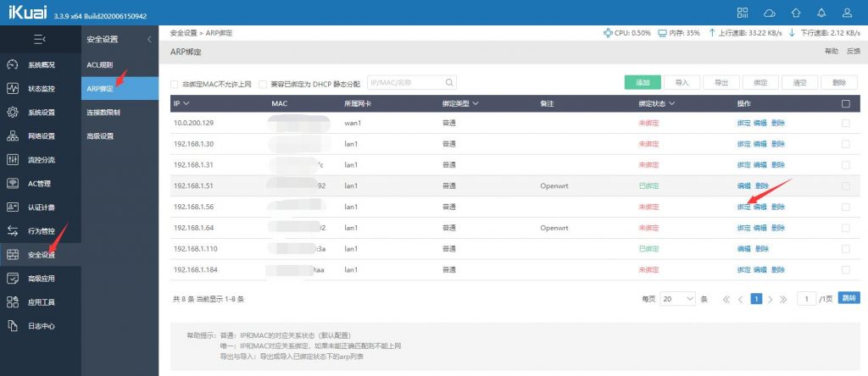Toggle the select-all checkbox in table header
The height and width of the screenshot is (376, 868).
click(x=845, y=103)
